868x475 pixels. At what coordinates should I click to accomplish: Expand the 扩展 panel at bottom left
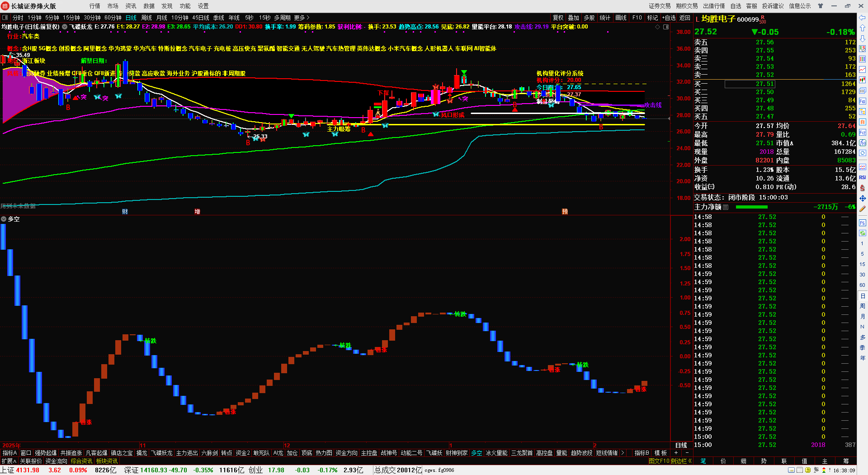click(x=9, y=461)
